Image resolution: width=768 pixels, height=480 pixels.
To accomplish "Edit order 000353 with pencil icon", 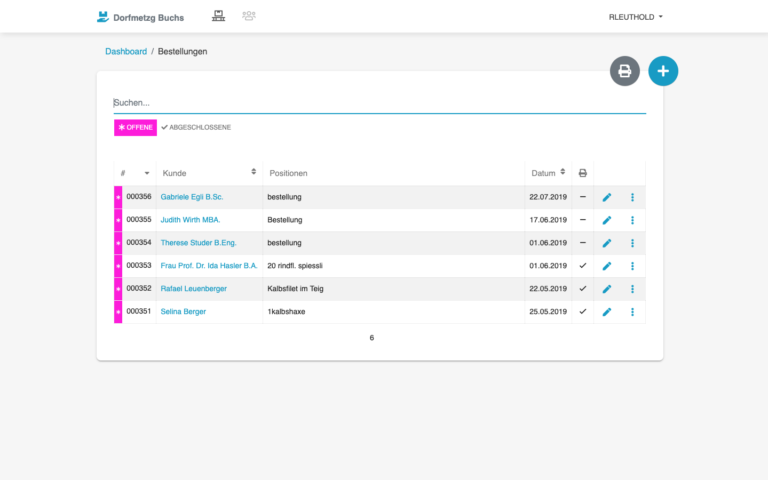I will [x=606, y=266].
